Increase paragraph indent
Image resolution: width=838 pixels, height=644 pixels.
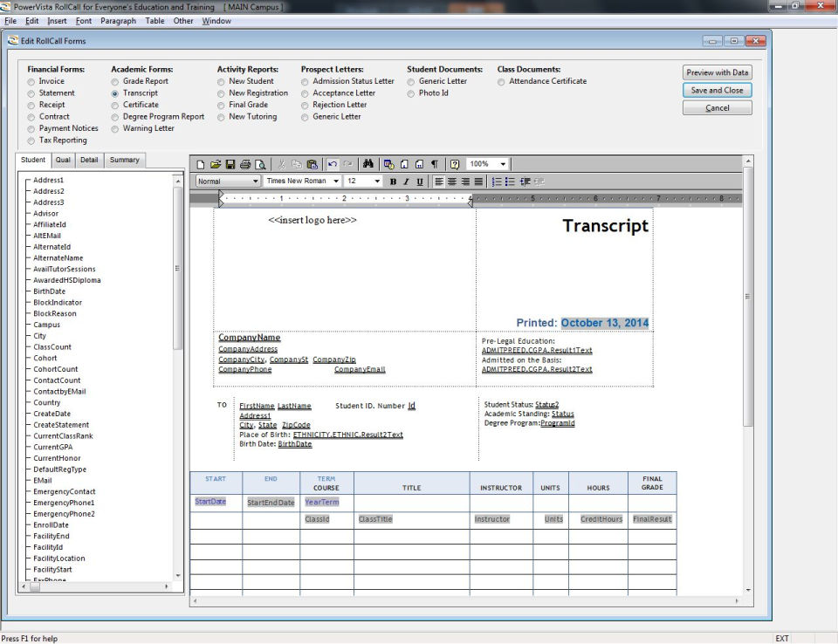click(x=525, y=182)
